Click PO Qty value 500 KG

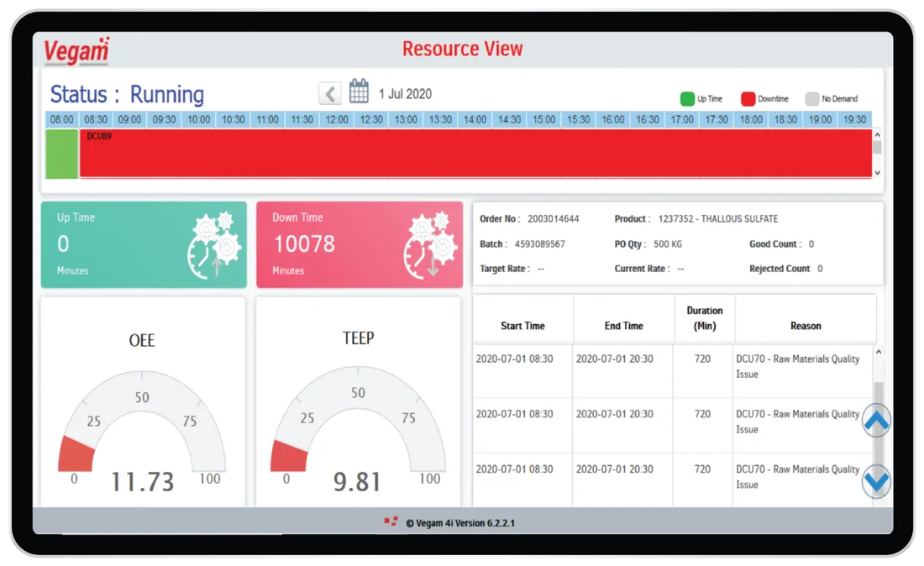[x=668, y=244]
